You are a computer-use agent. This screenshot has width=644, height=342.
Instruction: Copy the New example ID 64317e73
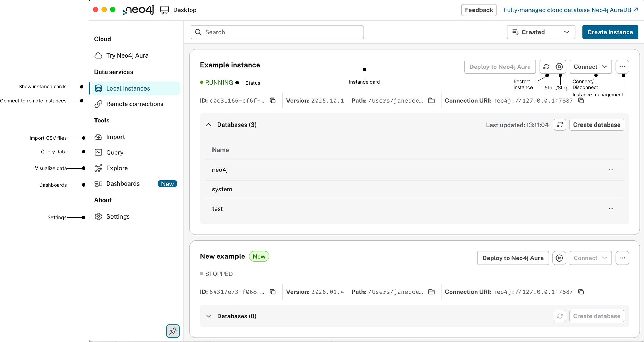click(273, 292)
